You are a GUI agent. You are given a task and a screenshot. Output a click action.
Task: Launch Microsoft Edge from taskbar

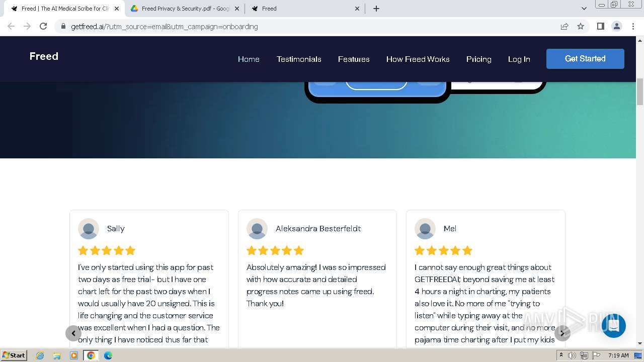click(108, 355)
